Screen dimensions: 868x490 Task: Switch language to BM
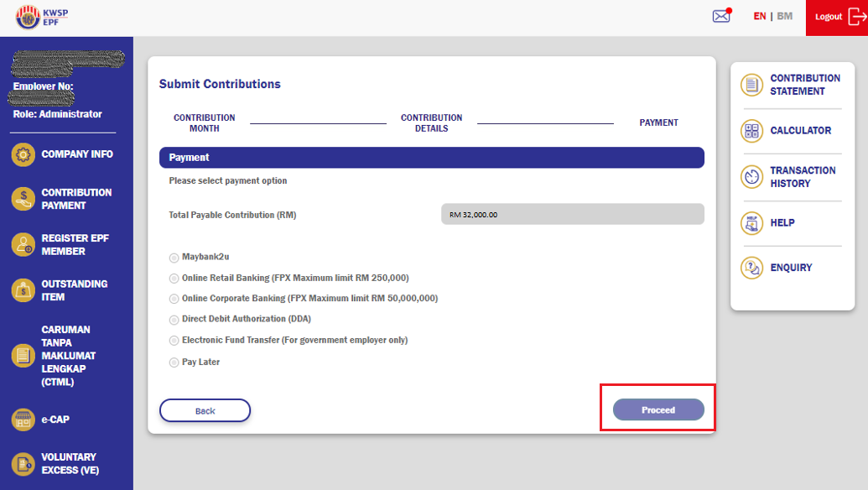click(785, 16)
